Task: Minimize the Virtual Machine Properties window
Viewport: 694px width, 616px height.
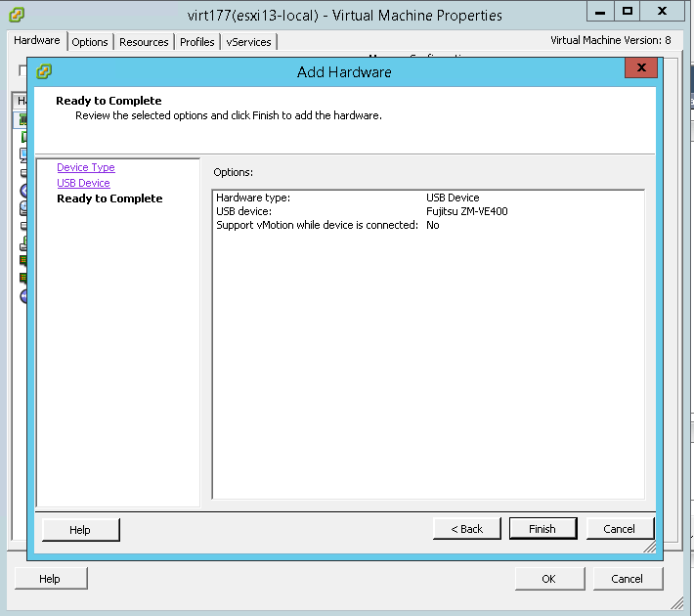Action: click(x=600, y=11)
